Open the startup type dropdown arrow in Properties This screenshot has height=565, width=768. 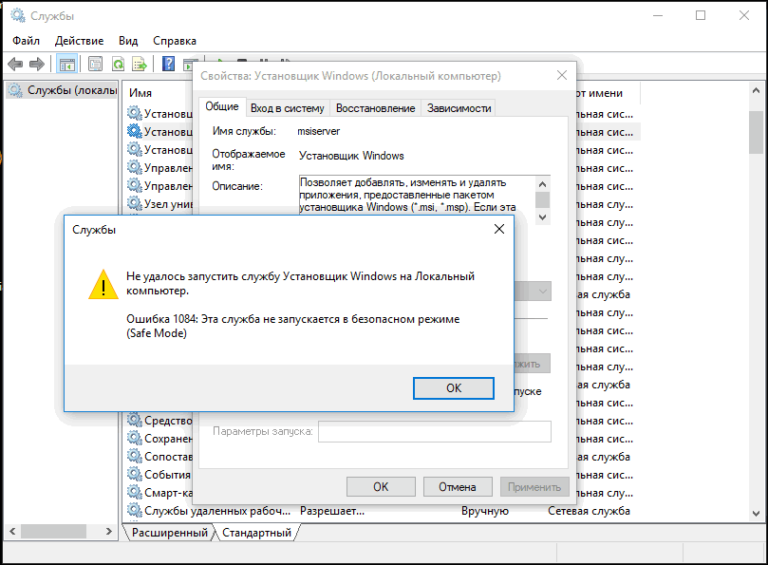[x=543, y=291]
